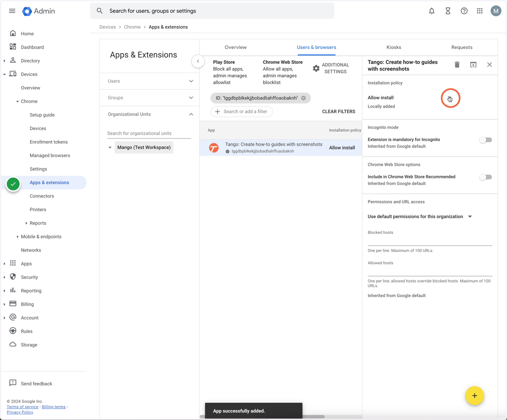This screenshot has width=507, height=420.
Task: Switch to the Kiosks tab
Action: [394, 47]
